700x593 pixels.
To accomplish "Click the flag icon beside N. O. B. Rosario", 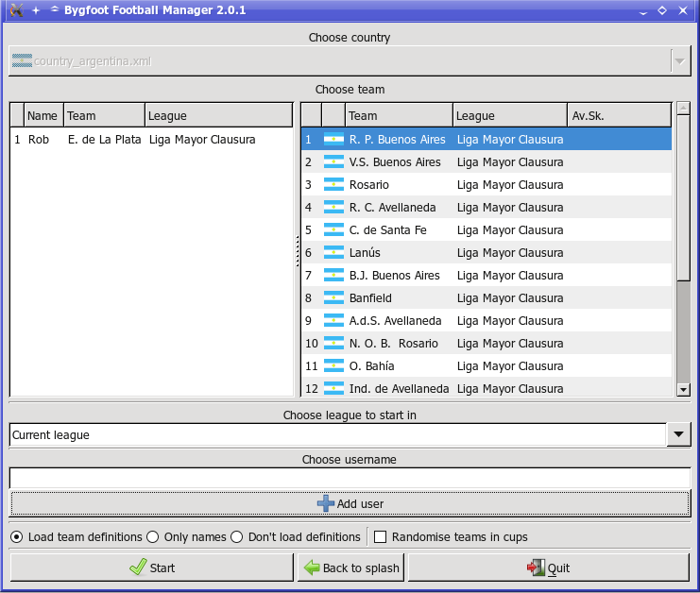I will pos(333,344).
